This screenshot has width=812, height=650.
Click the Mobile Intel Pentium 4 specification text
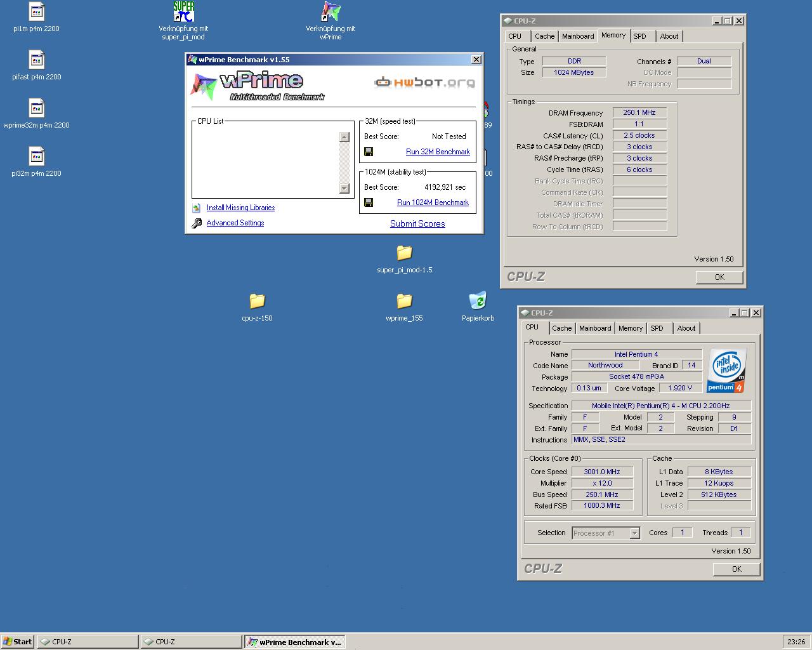point(661,406)
